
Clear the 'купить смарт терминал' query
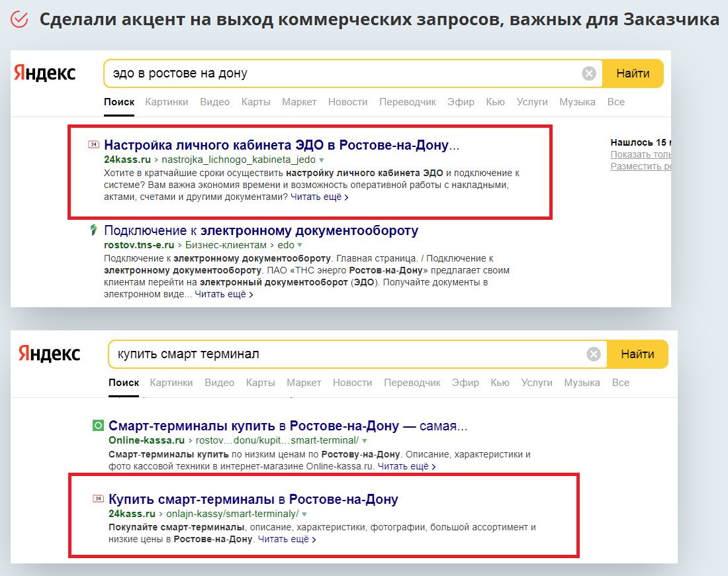[x=594, y=354]
